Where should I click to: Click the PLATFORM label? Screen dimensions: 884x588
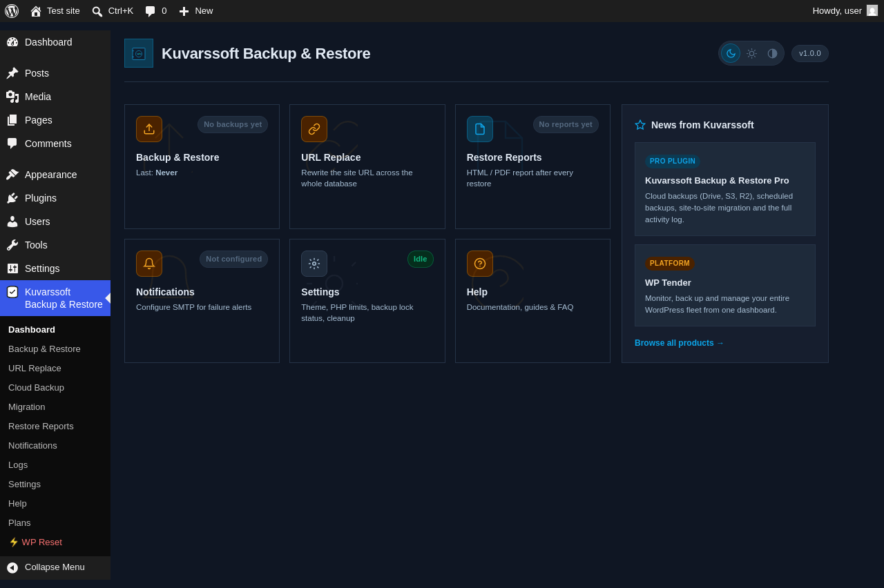coord(670,263)
